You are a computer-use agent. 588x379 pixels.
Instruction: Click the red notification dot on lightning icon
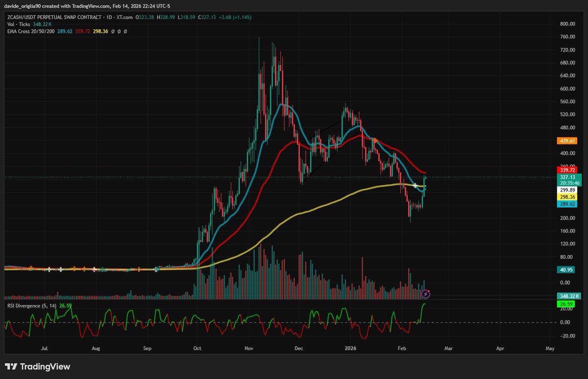click(428, 290)
